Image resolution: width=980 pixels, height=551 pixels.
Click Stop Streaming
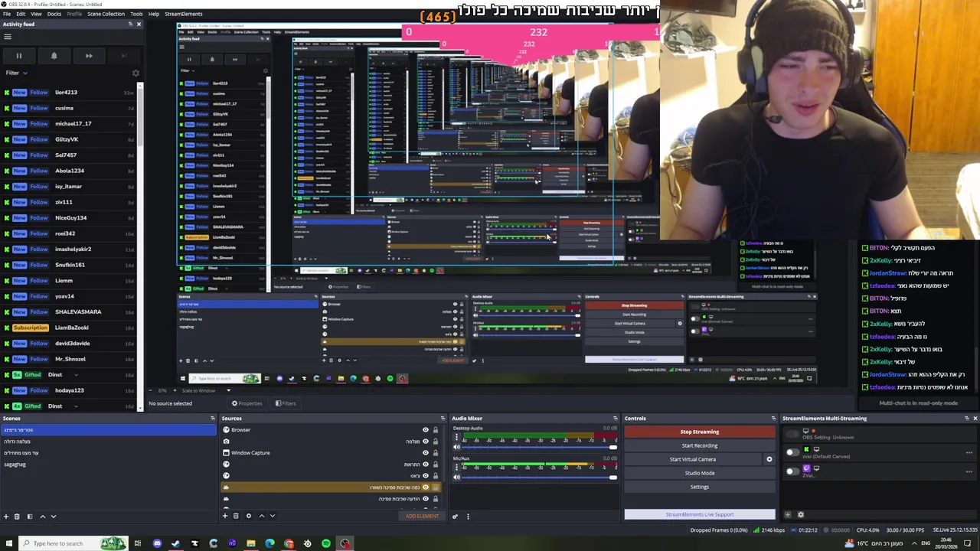pyautogui.click(x=700, y=432)
